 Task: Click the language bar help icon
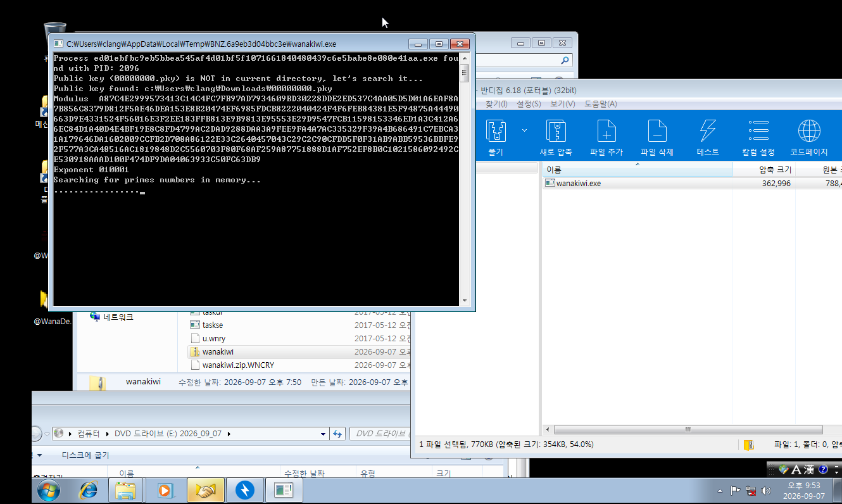click(823, 470)
